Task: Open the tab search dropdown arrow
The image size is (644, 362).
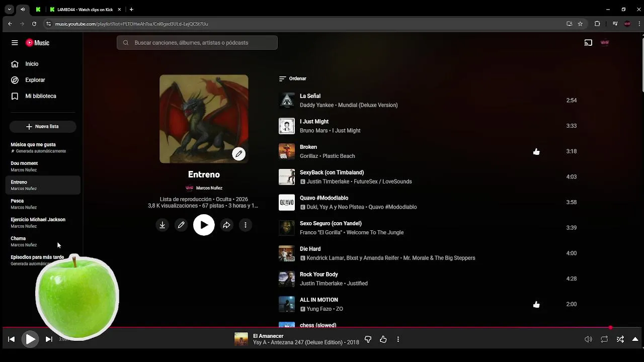Action: (x=9, y=10)
